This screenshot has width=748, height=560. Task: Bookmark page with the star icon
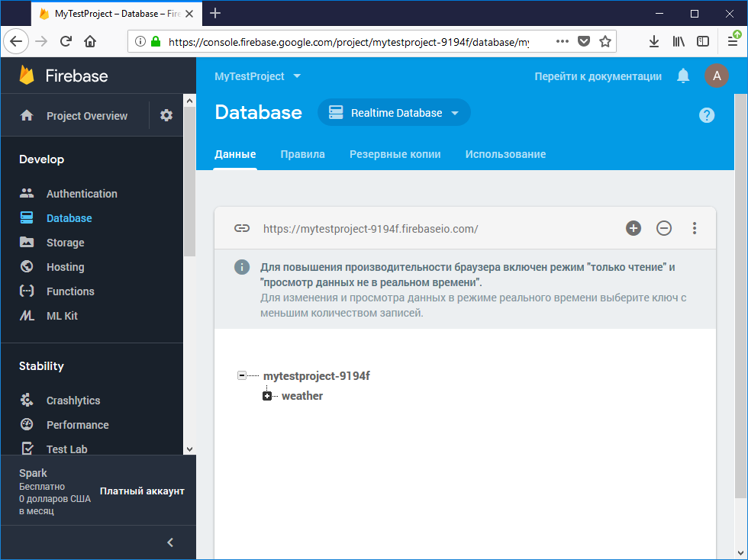[605, 42]
